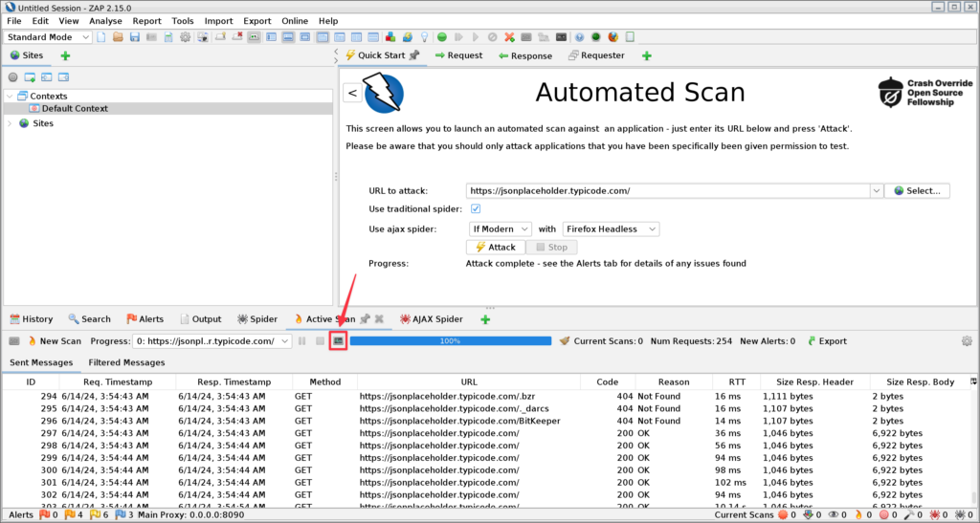Switch to the Alerts tab

[x=145, y=319]
